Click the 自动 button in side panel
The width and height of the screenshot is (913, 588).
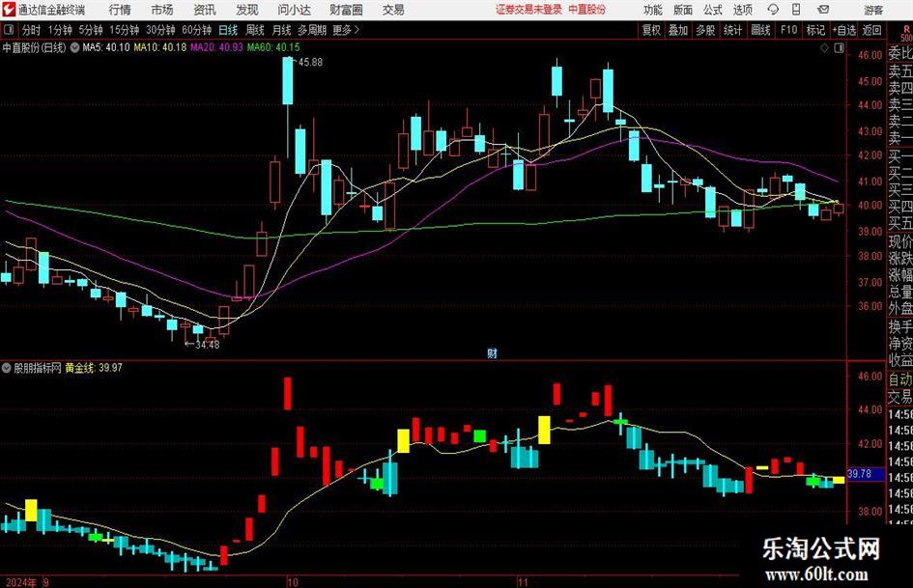point(900,379)
